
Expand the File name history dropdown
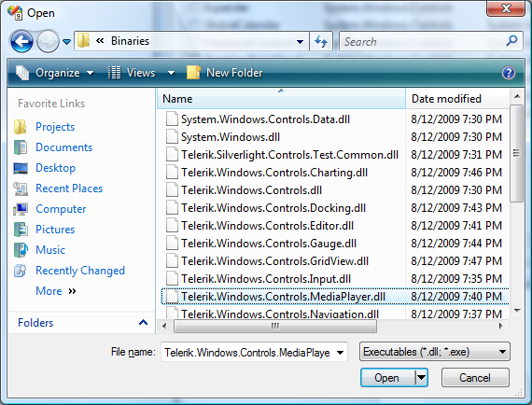pos(340,353)
